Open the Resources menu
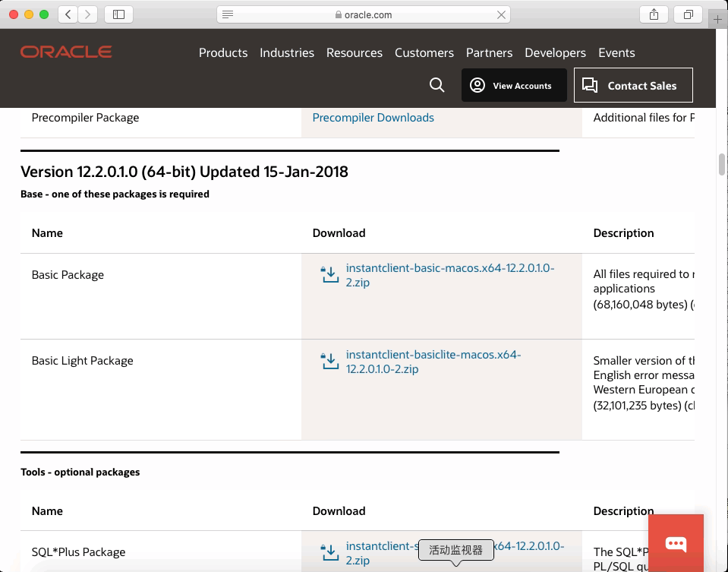This screenshot has height=572, width=728. [355, 52]
